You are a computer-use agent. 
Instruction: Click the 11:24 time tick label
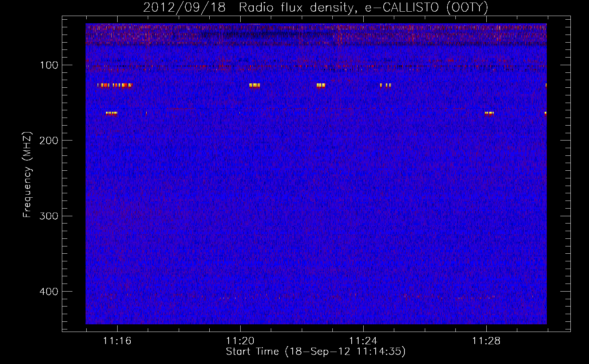(x=363, y=341)
